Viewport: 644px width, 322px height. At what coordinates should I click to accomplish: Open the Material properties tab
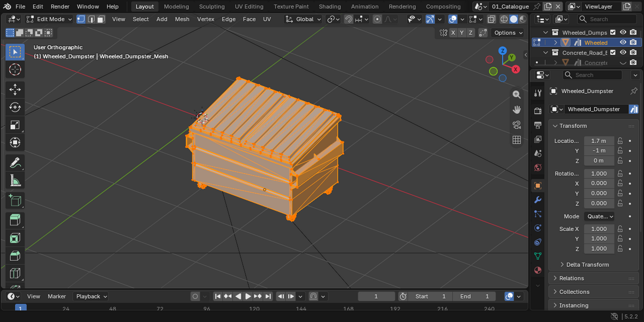(538, 270)
